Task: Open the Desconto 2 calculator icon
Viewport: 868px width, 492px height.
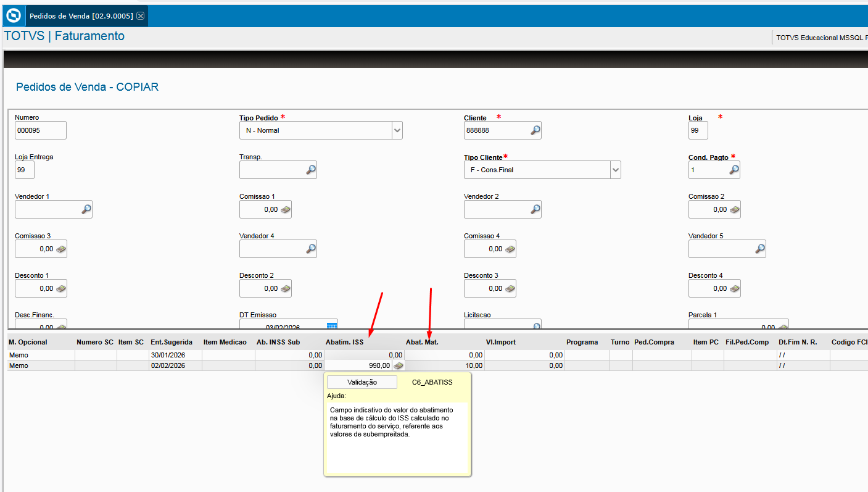Action: (286, 288)
